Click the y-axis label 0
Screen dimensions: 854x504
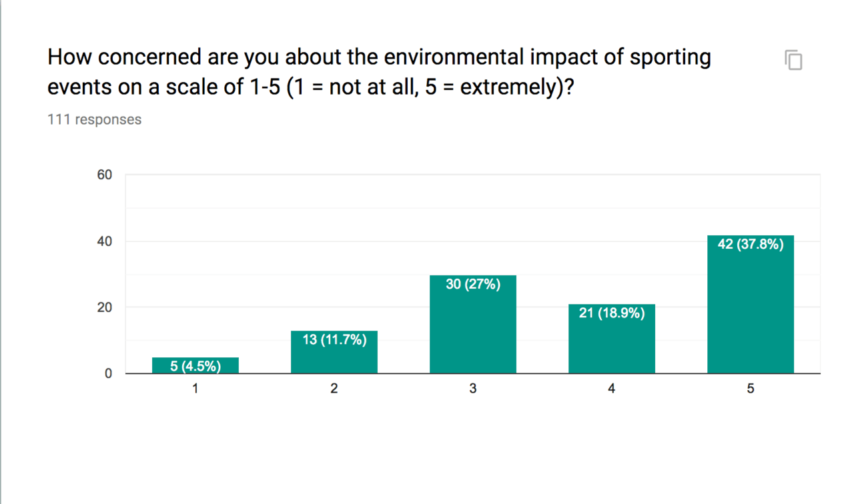(108, 374)
